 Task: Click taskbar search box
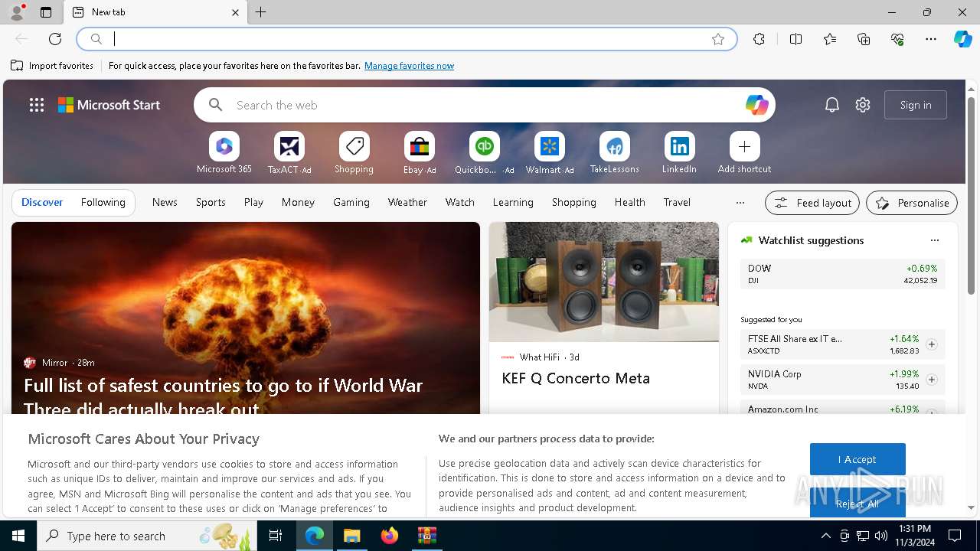(x=147, y=536)
